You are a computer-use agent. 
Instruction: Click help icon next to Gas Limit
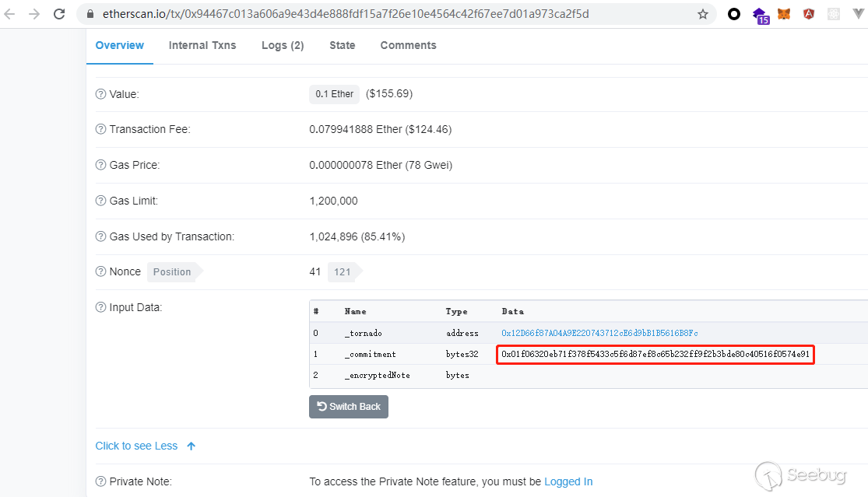(100, 201)
